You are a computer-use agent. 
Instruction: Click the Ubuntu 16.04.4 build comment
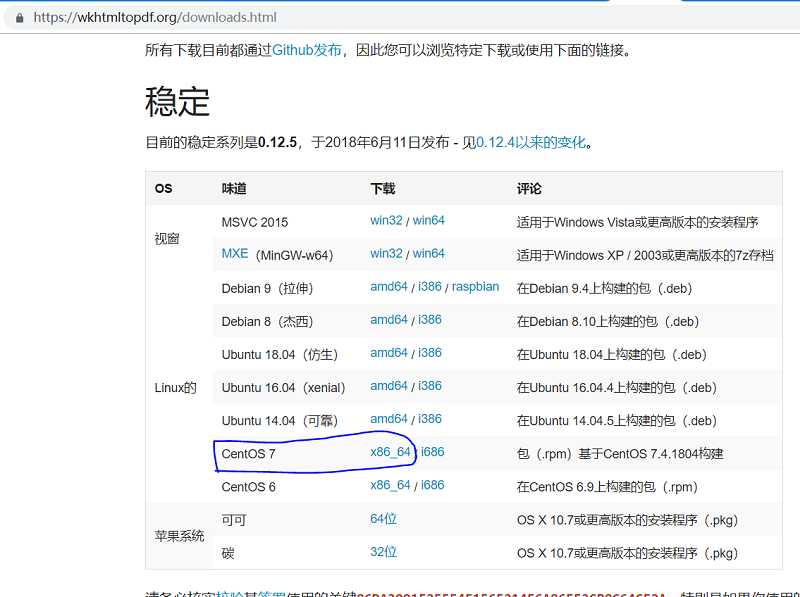tap(617, 388)
